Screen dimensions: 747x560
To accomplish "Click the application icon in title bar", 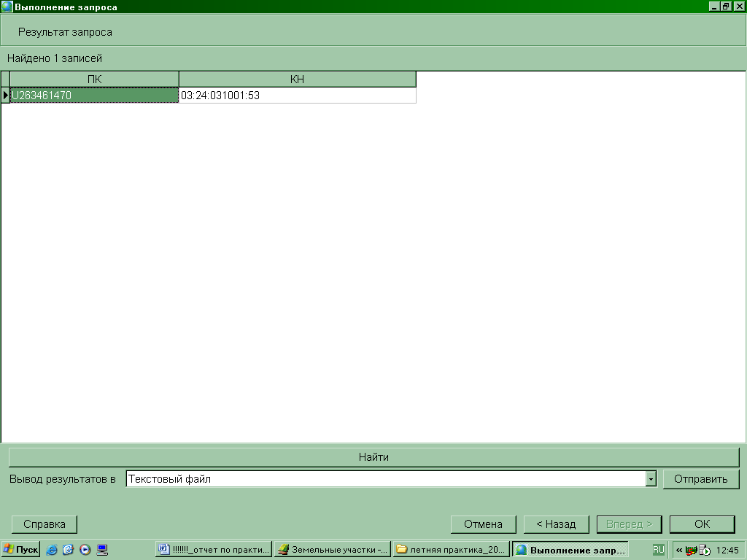I will [7, 7].
